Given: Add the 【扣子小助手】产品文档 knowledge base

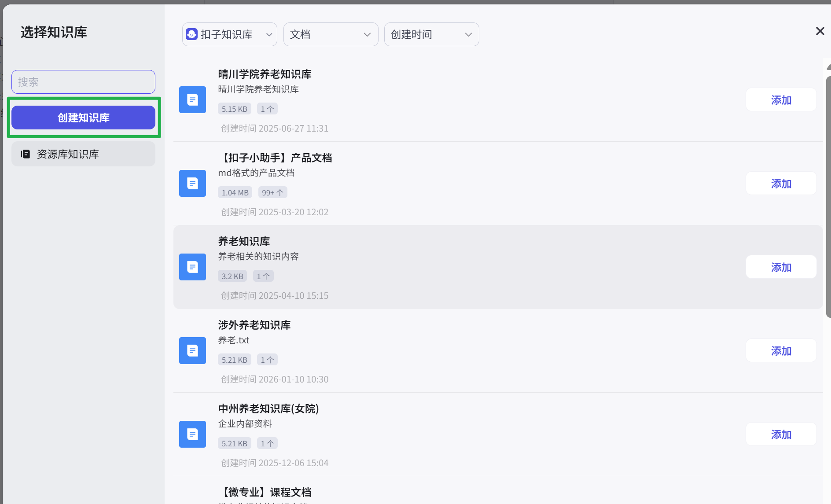Looking at the screenshot, I should pos(781,183).
